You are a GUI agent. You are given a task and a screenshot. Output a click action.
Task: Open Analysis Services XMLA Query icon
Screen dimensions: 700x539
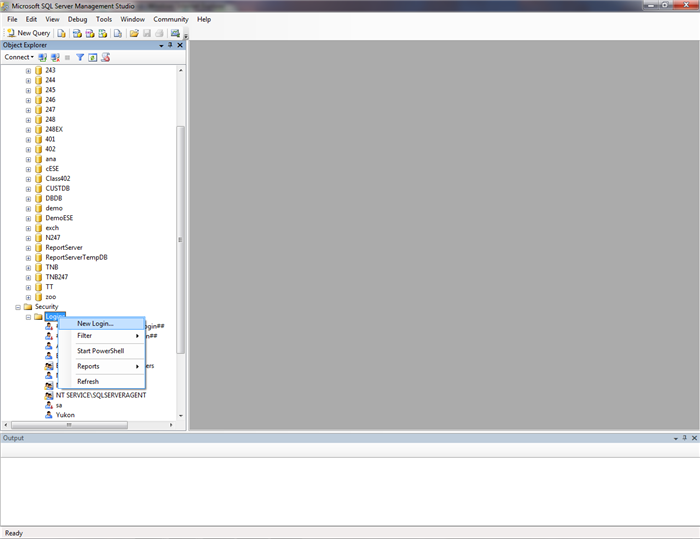[103, 33]
